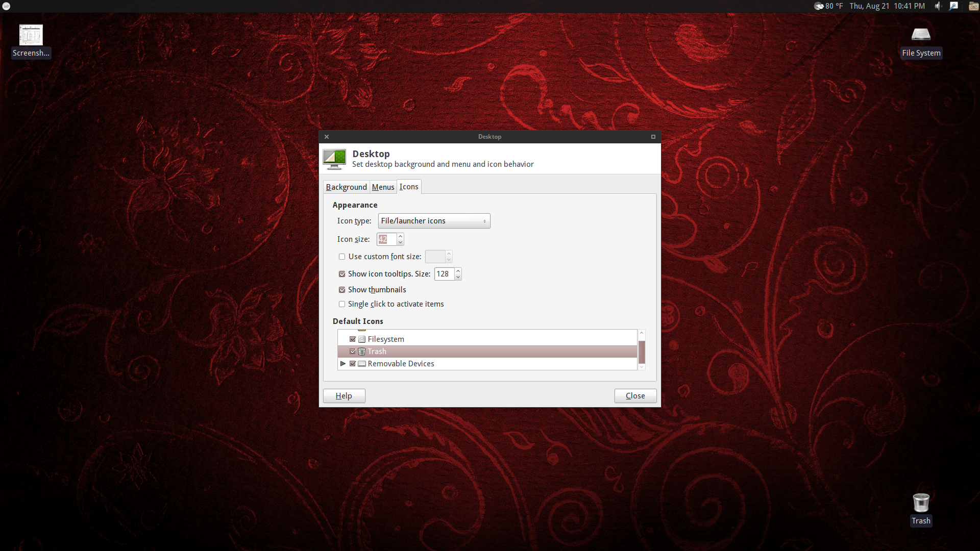Open the applications menu icon top-left
This screenshot has width=980, height=551.
click(x=7, y=6)
